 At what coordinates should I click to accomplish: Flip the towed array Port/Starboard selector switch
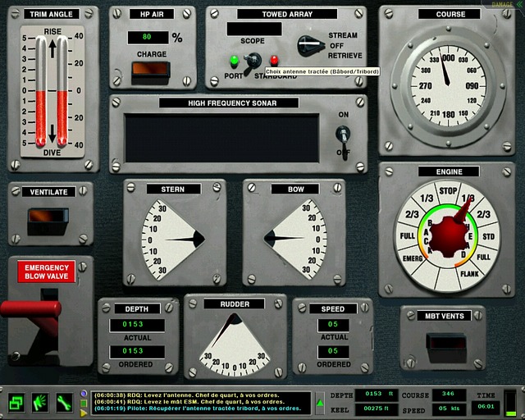click(252, 63)
